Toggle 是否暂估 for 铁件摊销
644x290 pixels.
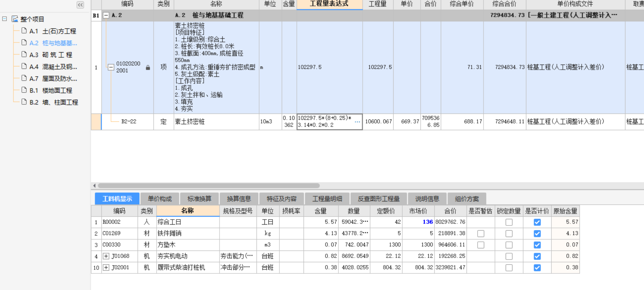pyautogui.click(x=481, y=234)
